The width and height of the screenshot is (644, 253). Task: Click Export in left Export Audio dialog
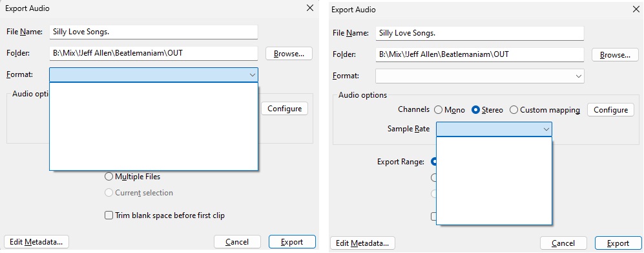coord(292,241)
